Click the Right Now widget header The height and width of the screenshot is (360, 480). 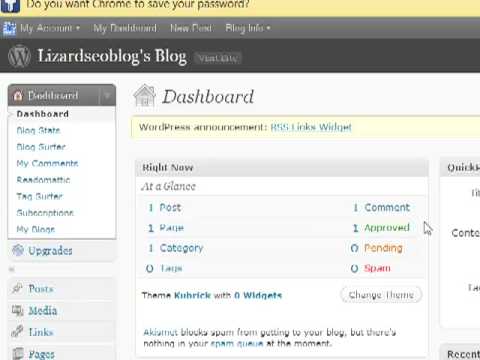point(282,167)
